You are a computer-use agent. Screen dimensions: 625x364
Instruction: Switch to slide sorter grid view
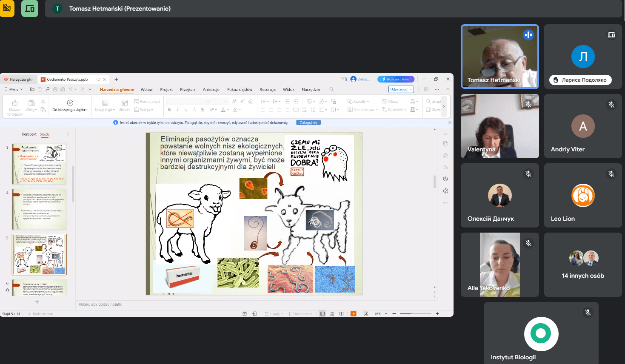click(332, 314)
